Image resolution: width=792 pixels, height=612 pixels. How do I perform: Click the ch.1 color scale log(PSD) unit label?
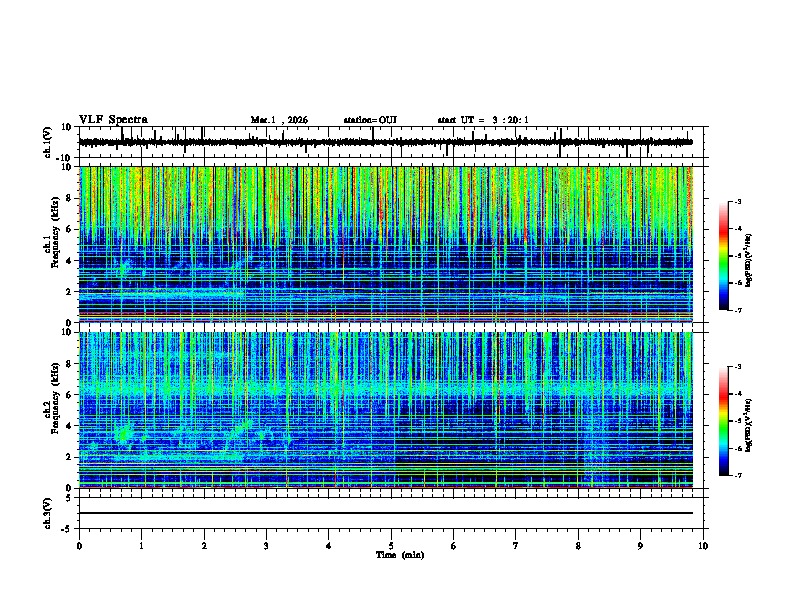[749, 260]
